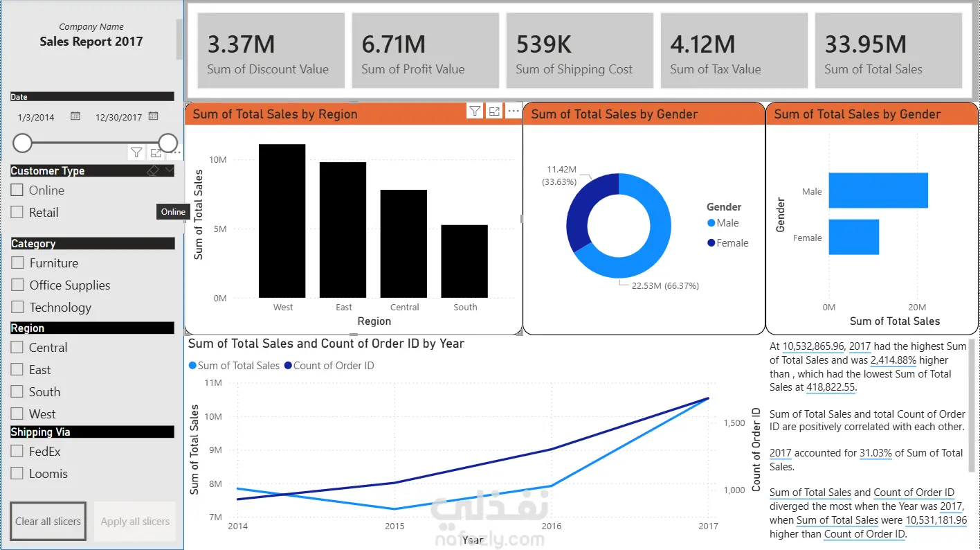This screenshot has width=980, height=550.
Task: Tick the Technology category checkbox
Action: pyautogui.click(x=18, y=308)
